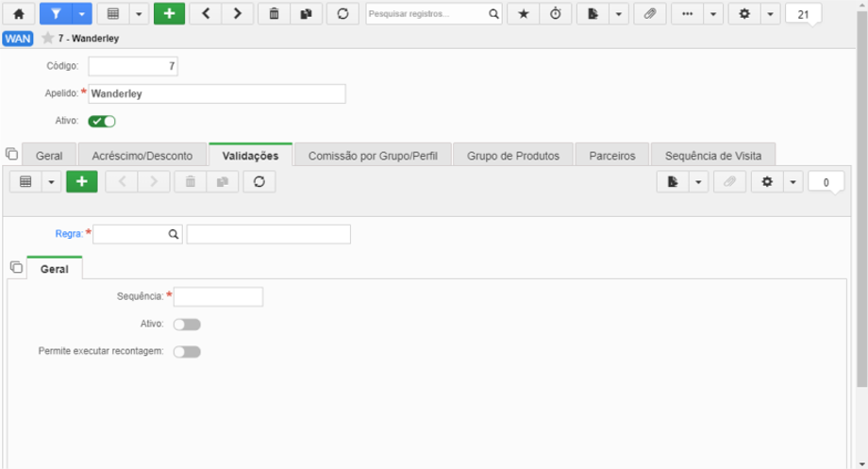Screen dimensions: 868x469
Task: Click trash icon in Validações toolbar
Action: click(x=190, y=181)
